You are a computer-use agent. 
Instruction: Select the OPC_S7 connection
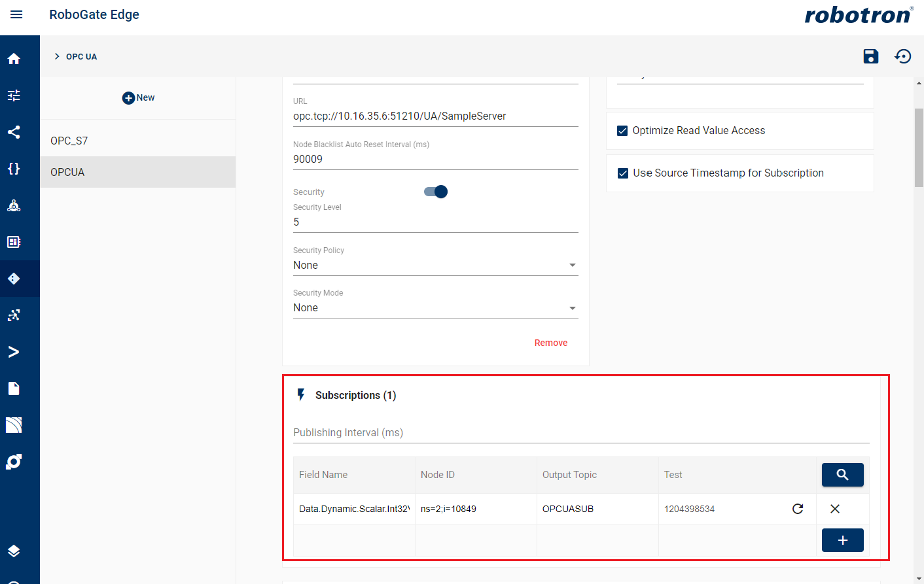pyautogui.click(x=138, y=141)
